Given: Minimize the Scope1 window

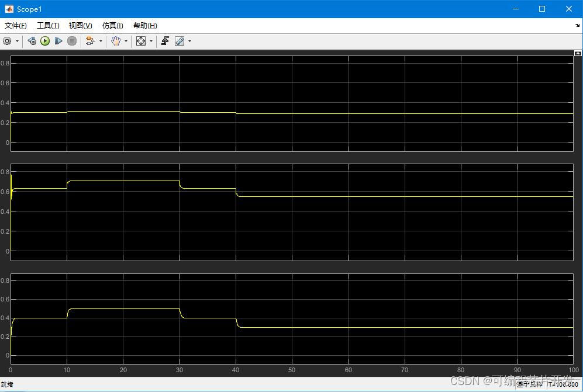Looking at the screenshot, I should tap(515, 9).
